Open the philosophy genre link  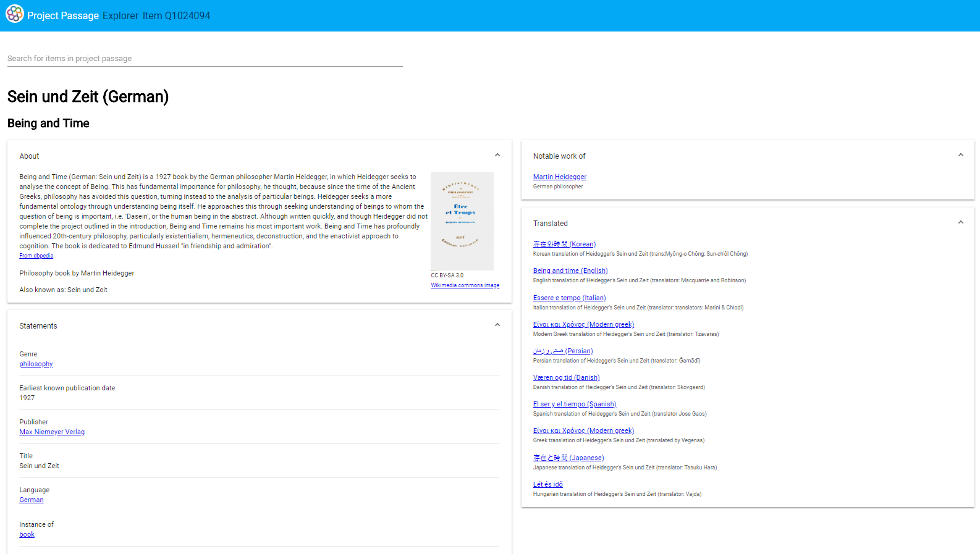[x=36, y=364]
